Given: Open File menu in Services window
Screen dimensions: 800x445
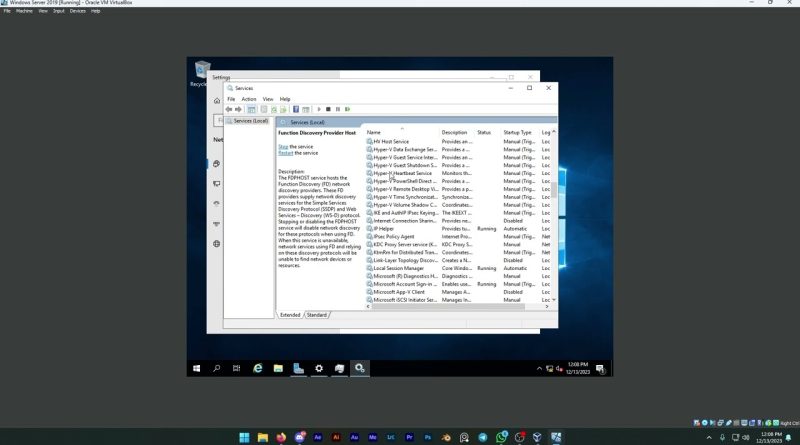Looking at the screenshot, I should [x=231, y=99].
